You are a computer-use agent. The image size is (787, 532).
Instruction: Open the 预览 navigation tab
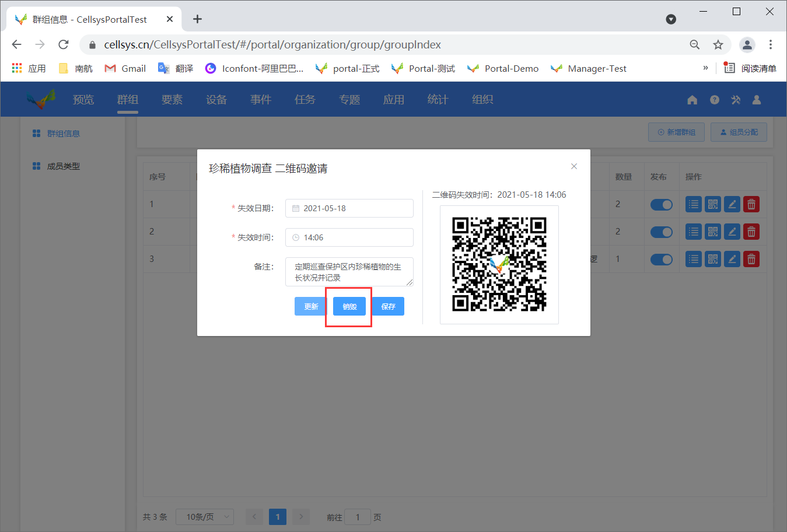point(83,100)
